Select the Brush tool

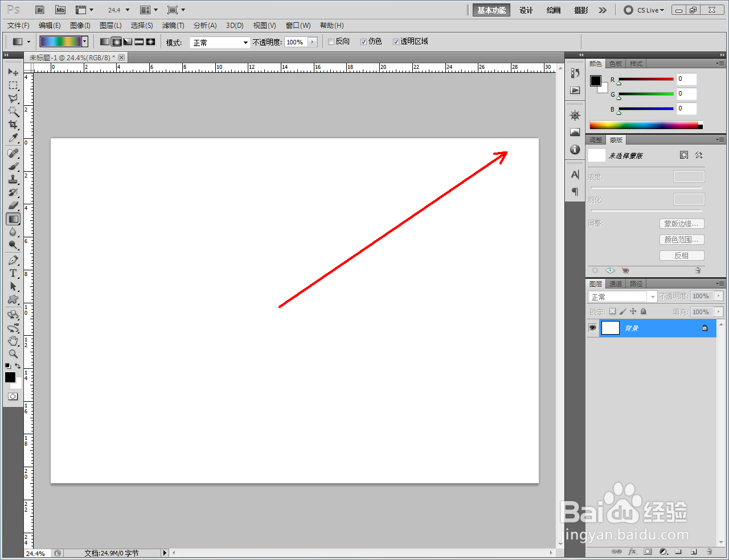13,166
